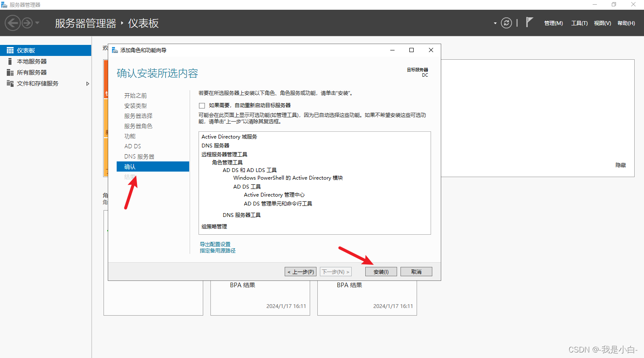Open the 帮助(H) menu
Screen dimensions: 644x358
point(626,23)
